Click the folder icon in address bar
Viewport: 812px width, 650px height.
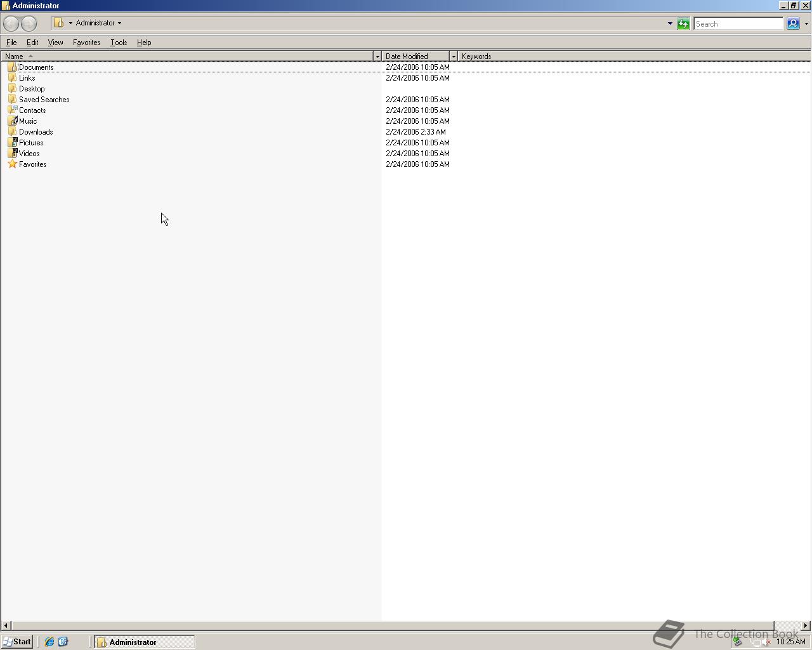58,23
